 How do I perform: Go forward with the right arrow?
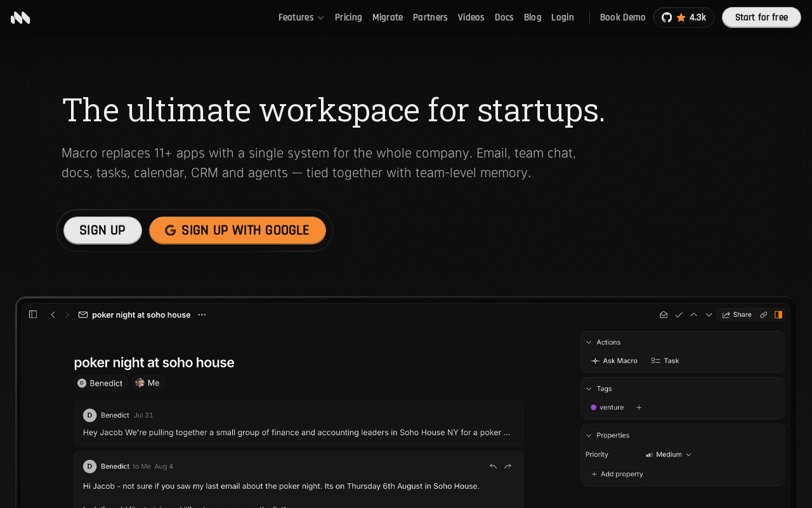tap(67, 314)
